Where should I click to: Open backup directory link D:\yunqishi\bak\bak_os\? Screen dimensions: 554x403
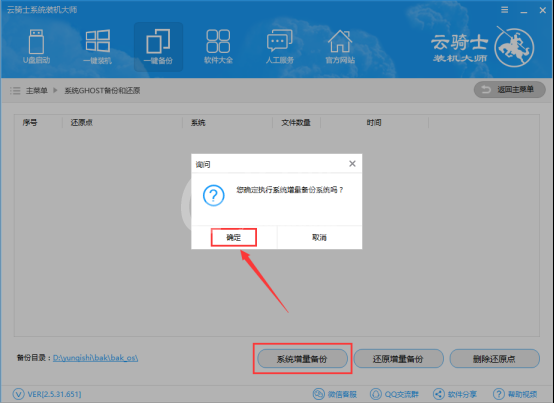click(x=95, y=358)
